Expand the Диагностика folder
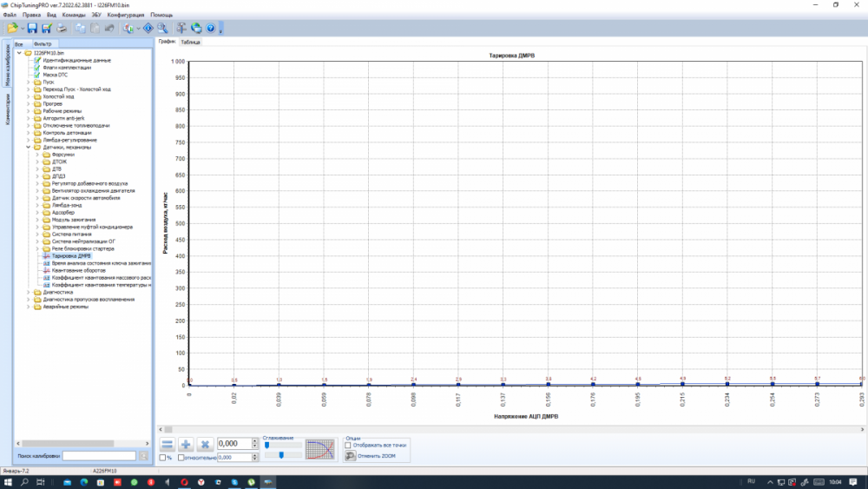 tap(29, 292)
